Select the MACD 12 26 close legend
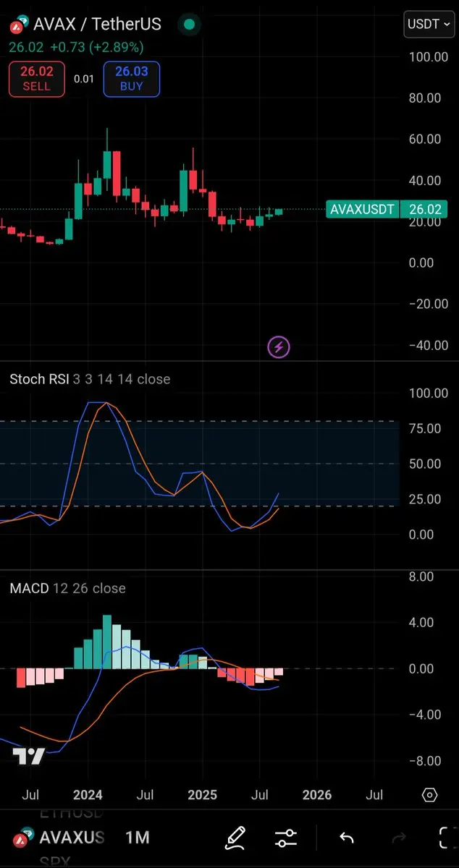 (x=67, y=588)
